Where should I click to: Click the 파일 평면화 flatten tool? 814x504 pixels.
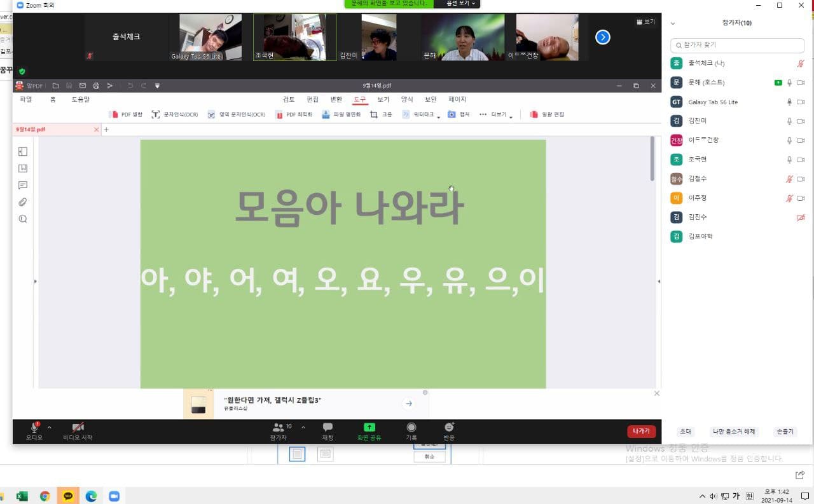[341, 114]
